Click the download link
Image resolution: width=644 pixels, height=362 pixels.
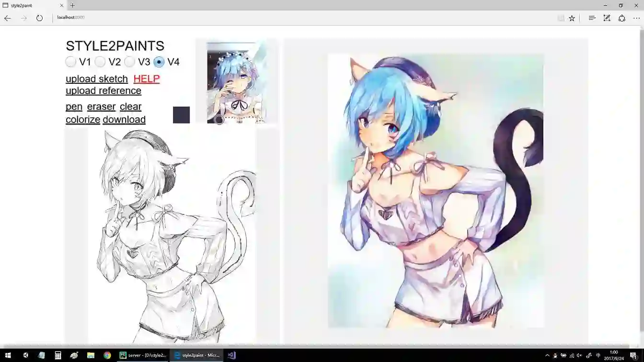click(124, 120)
